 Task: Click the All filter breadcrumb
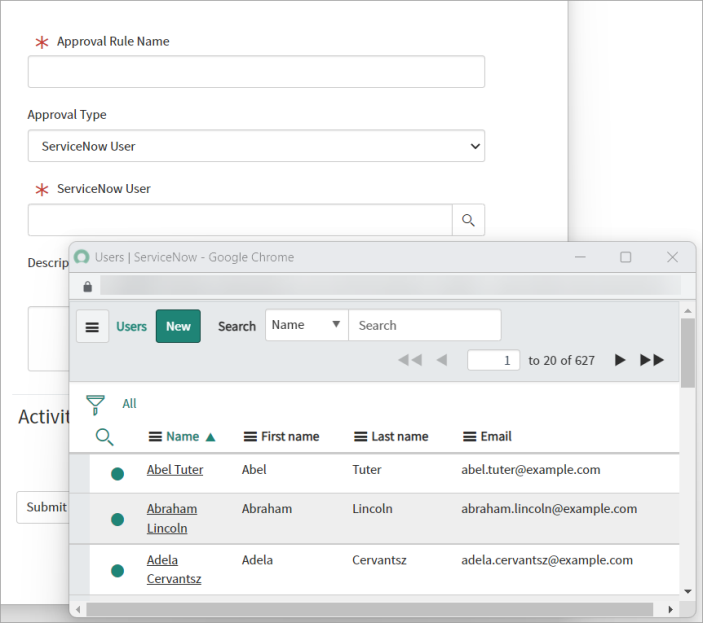tap(130, 404)
